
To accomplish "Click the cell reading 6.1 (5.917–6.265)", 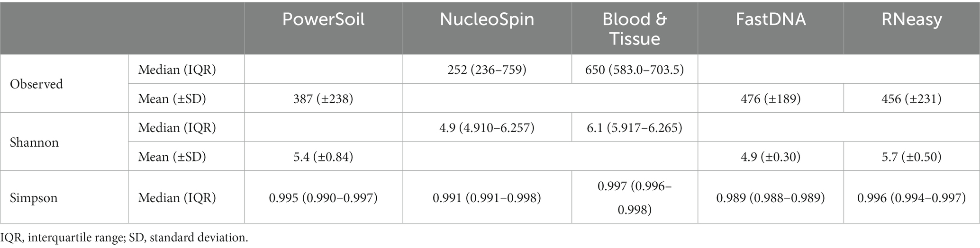I will pos(635,128).
